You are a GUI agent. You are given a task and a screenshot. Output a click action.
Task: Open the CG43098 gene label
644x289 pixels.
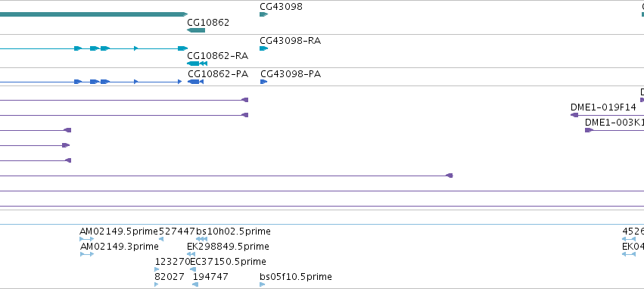pyautogui.click(x=281, y=7)
